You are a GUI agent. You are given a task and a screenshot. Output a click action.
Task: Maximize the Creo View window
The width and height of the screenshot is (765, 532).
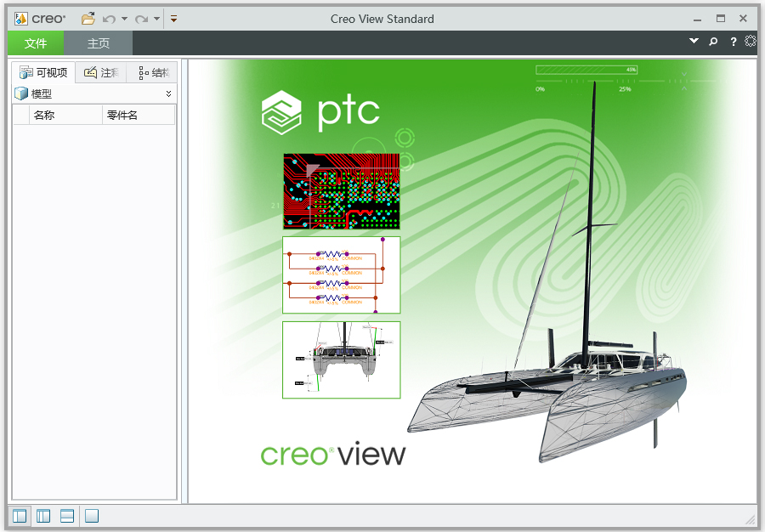click(x=721, y=19)
